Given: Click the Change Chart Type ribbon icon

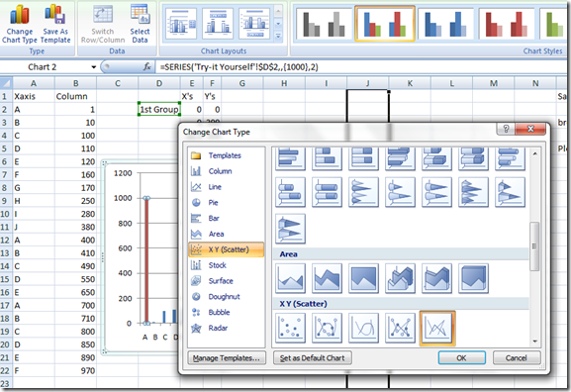Looking at the screenshot, I should 20,23.
